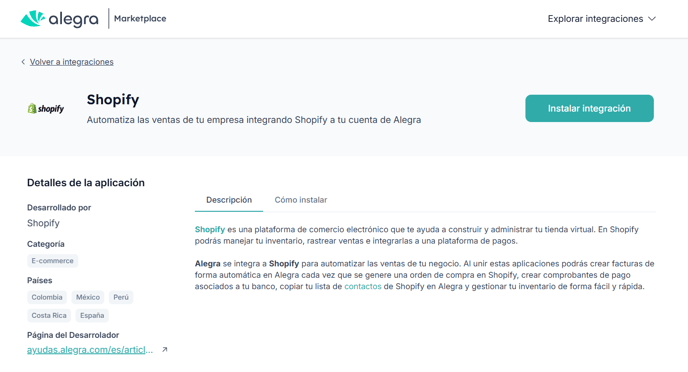The height and width of the screenshot is (372, 688).
Task: Click the Detalles de la aplicación heading
Action: pyautogui.click(x=86, y=182)
